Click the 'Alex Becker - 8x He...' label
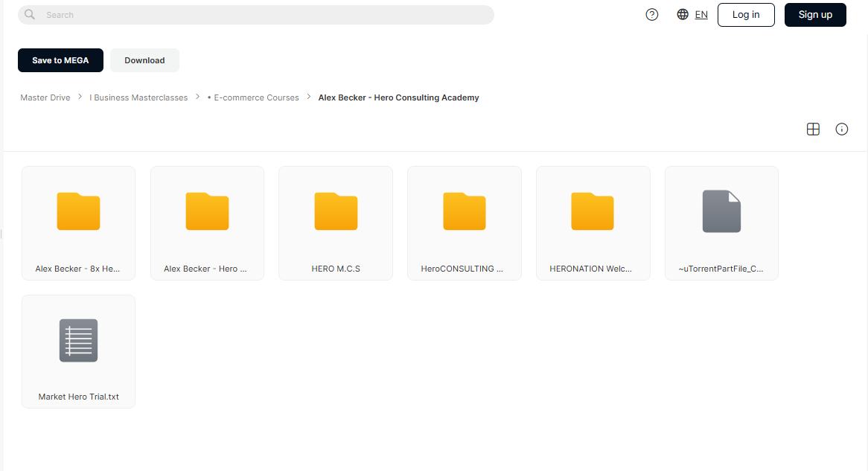Screen dimensions: 868x471 [x=77, y=269]
